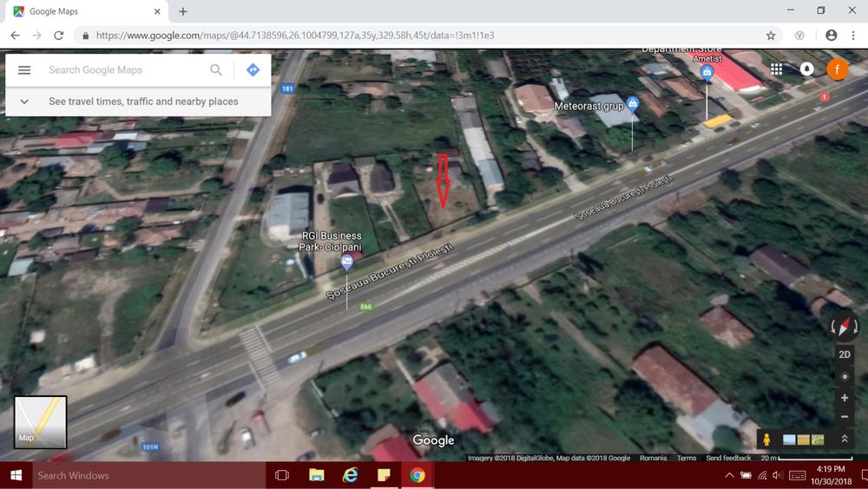This screenshot has height=489, width=868.
Task: Launch Internet Explorer from taskbar
Action: (350, 475)
